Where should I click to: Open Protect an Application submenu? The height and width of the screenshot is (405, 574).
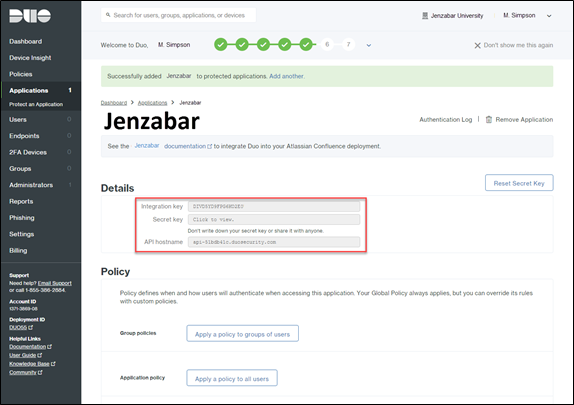tap(36, 104)
